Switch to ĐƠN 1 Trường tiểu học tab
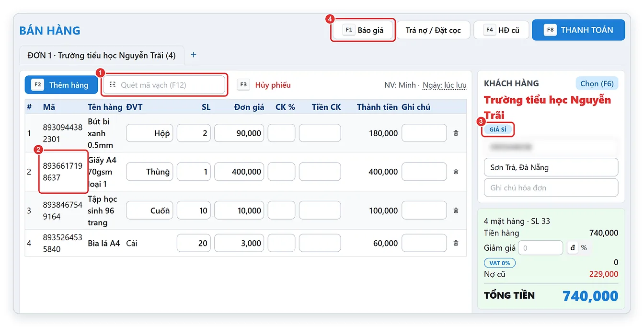This screenshot has width=644, height=327. coord(102,55)
